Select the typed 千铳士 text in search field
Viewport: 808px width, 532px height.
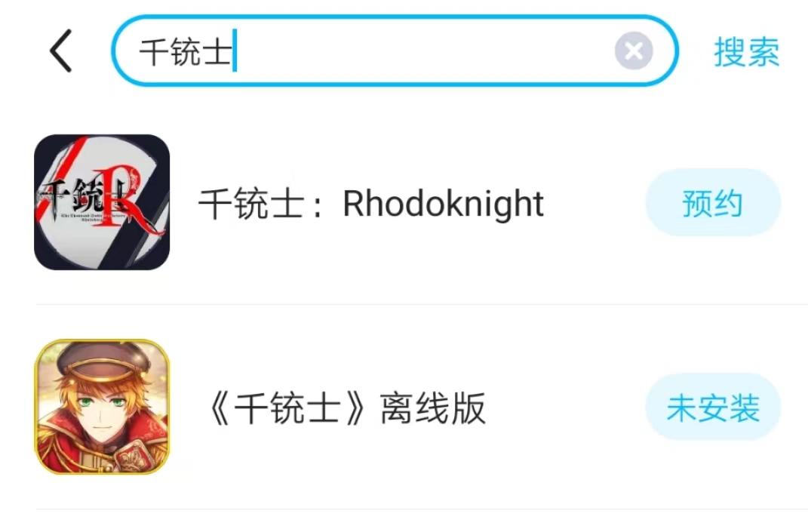[186, 51]
